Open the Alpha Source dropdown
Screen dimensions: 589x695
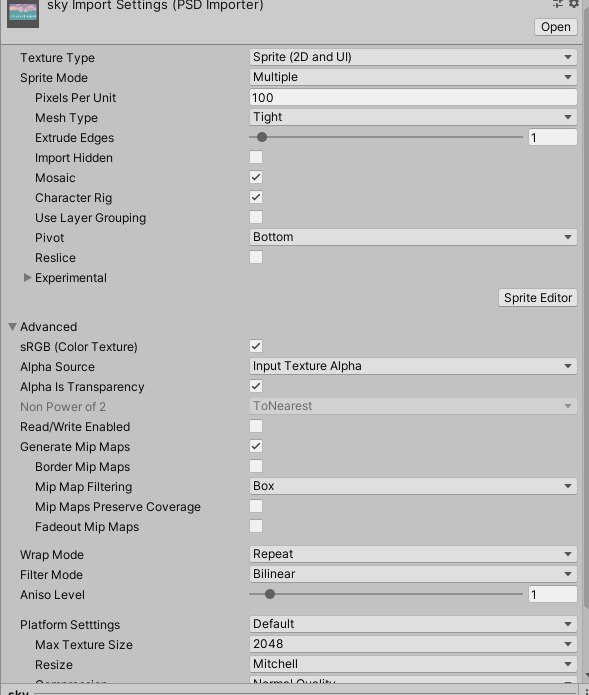pyautogui.click(x=413, y=366)
